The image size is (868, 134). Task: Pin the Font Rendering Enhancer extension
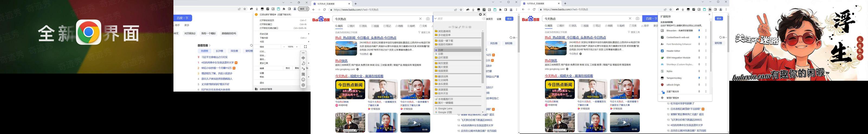[x=699, y=44]
